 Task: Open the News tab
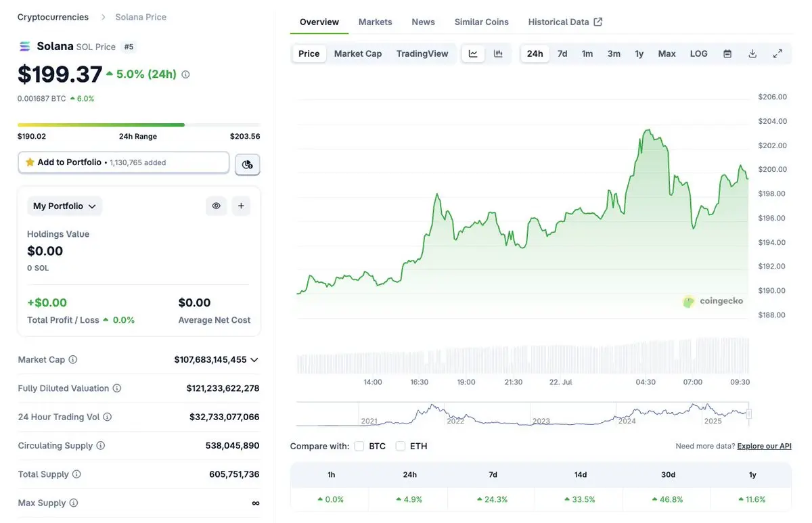pyautogui.click(x=424, y=22)
